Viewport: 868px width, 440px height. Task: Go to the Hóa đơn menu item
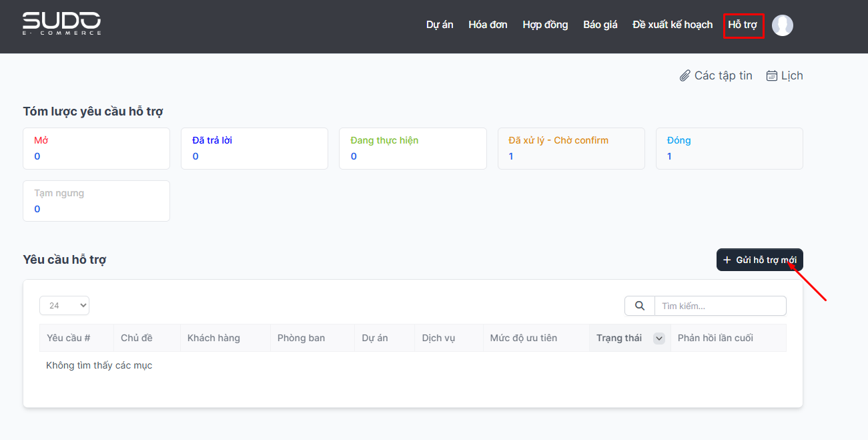pos(488,25)
